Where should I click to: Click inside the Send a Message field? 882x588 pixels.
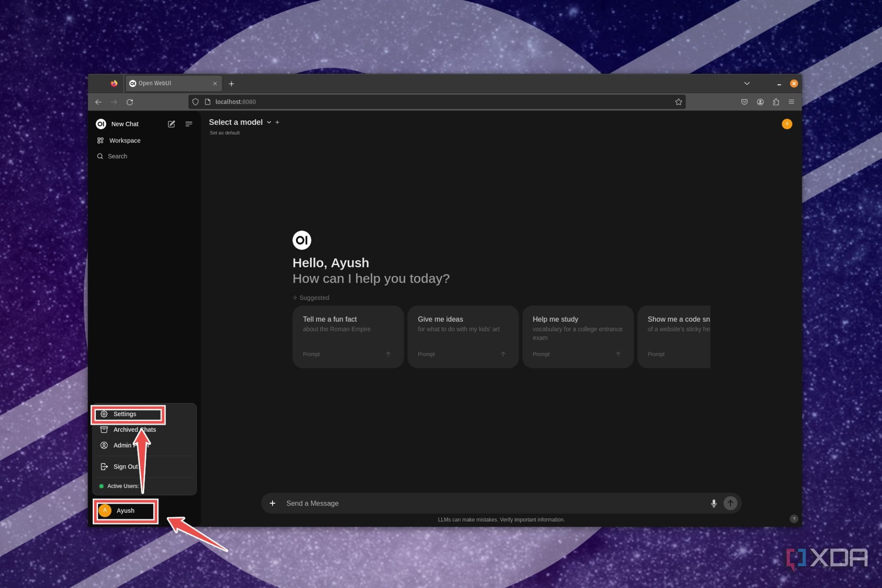point(420,503)
